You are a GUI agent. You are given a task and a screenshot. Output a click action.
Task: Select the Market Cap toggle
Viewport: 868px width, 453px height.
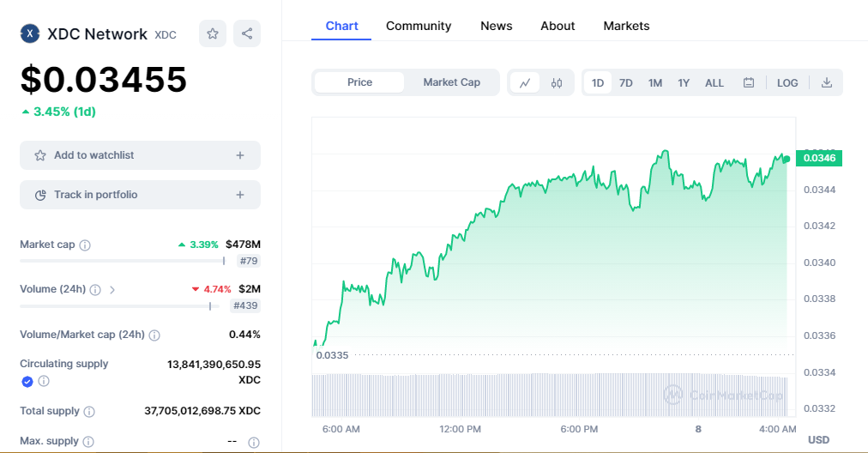pos(451,82)
